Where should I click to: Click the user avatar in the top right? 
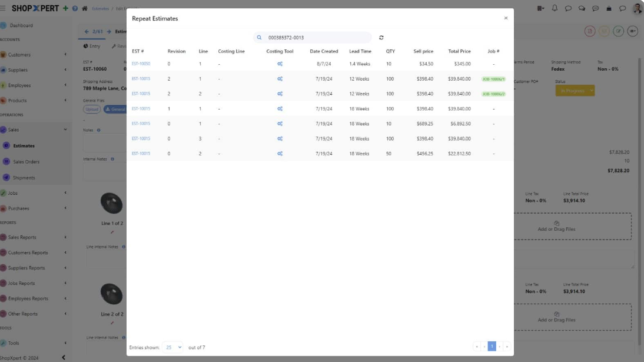point(636,8)
